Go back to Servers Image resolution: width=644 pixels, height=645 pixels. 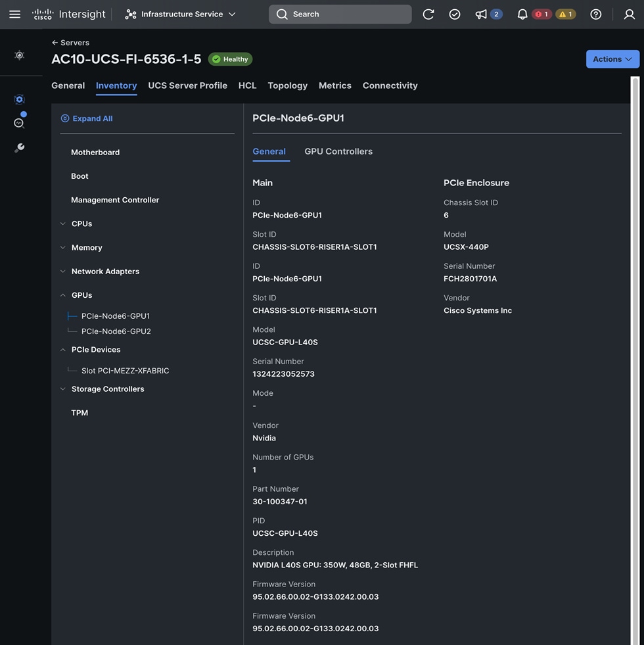pos(70,43)
